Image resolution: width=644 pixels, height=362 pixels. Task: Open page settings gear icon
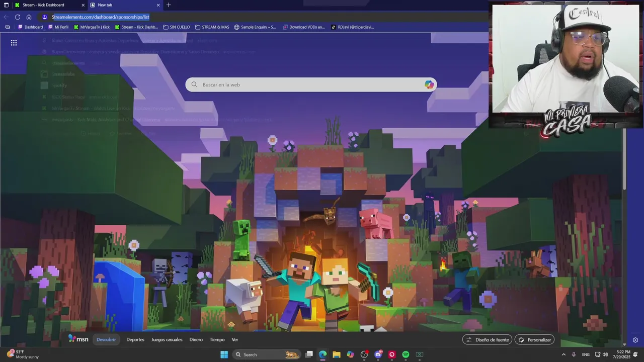point(635,340)
